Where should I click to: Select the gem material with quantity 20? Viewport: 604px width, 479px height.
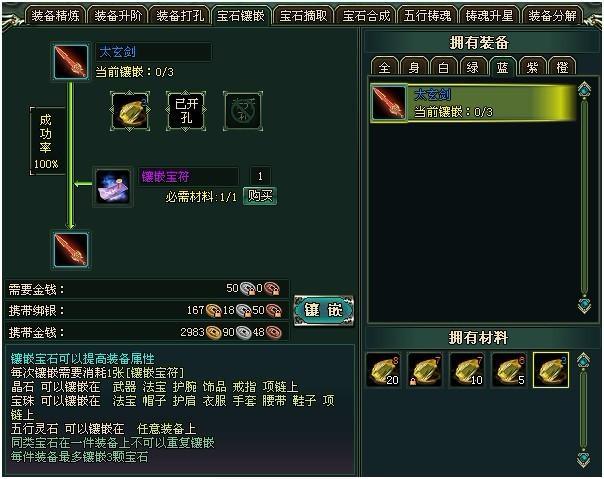click(383, 370)
